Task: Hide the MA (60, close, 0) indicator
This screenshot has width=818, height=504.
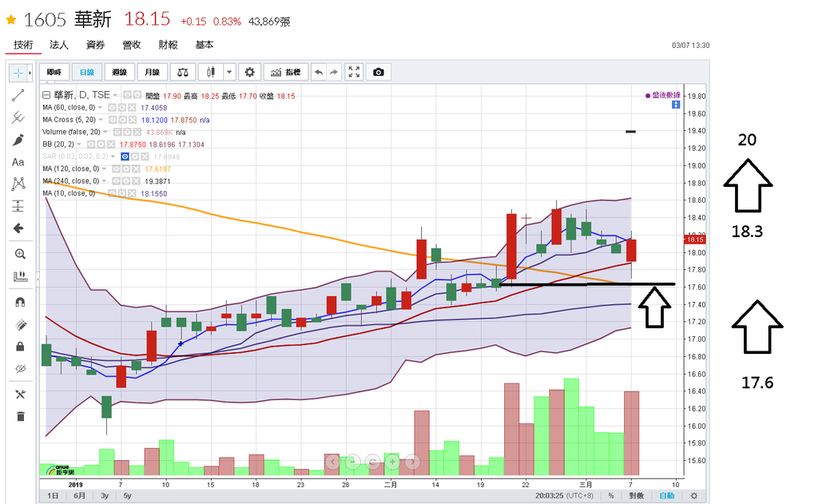Action: 112,108
